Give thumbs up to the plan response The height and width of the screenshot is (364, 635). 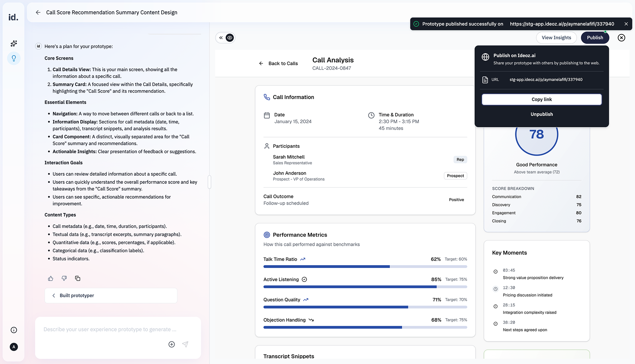pyautogui.click(x=51, y=279)
